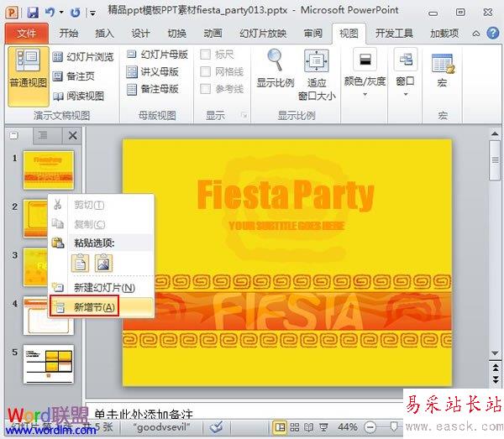Click the 44% zoom level
Viewport: 504px width, 439px height.
point(348,427)
